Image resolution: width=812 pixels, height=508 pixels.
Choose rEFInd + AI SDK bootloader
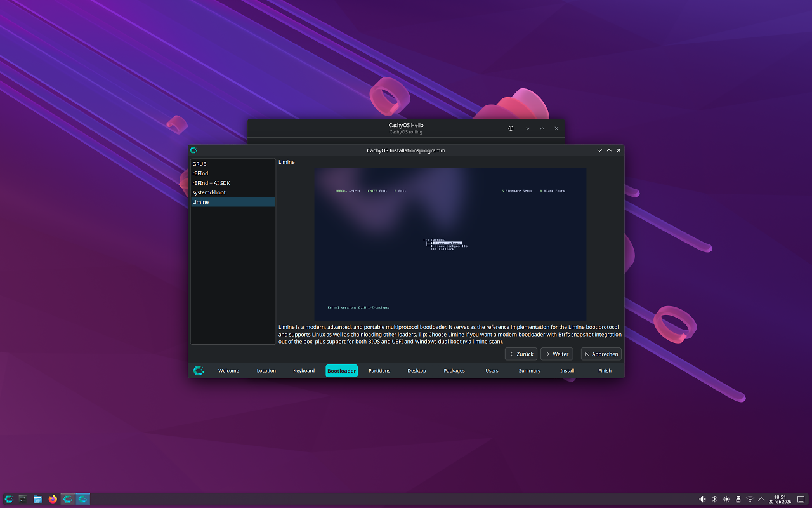233,183
